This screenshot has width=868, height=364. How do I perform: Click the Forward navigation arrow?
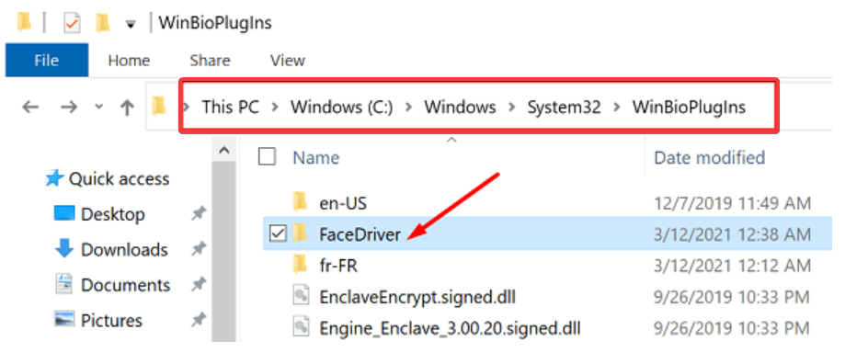(69, 107)
